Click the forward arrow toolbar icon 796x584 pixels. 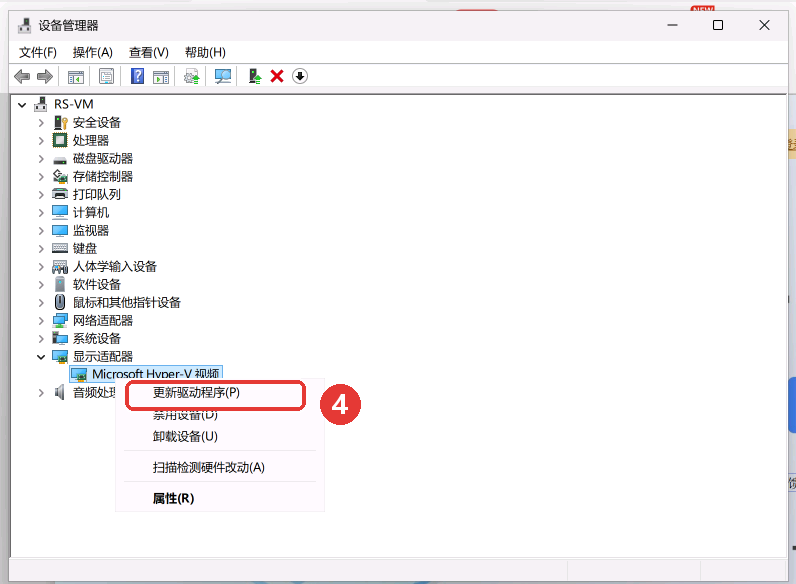coord(45,77)
